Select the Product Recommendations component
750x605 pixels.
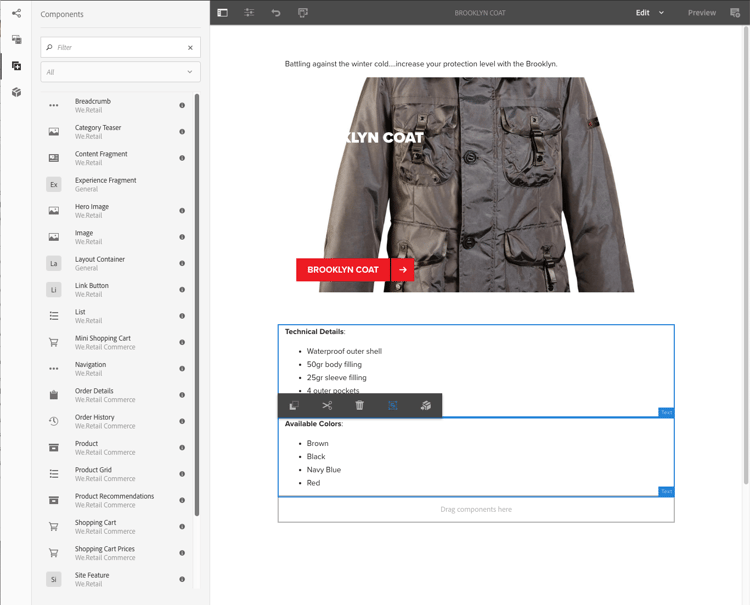(117, 500)
